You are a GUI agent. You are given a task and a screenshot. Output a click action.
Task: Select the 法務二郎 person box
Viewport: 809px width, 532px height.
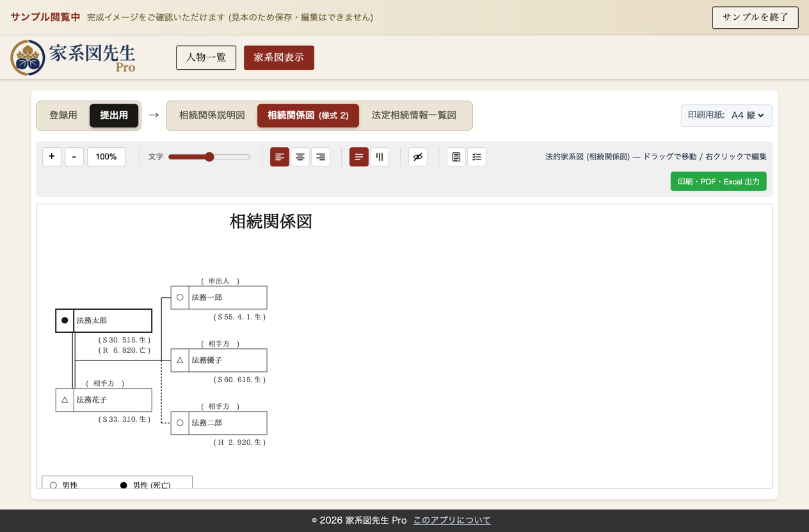[219, 423]
